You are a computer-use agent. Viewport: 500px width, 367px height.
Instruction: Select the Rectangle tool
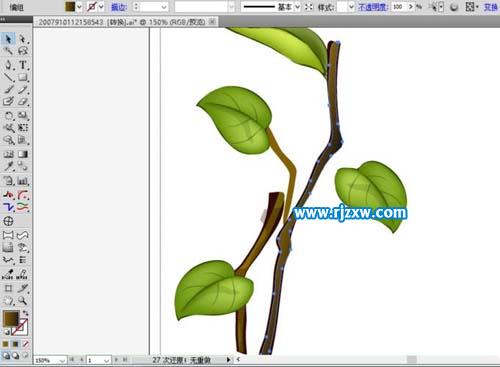click(23, 77)
